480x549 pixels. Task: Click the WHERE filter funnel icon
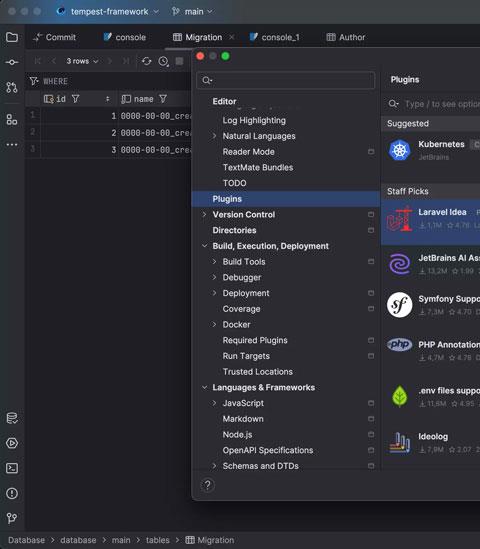point(34,81)
